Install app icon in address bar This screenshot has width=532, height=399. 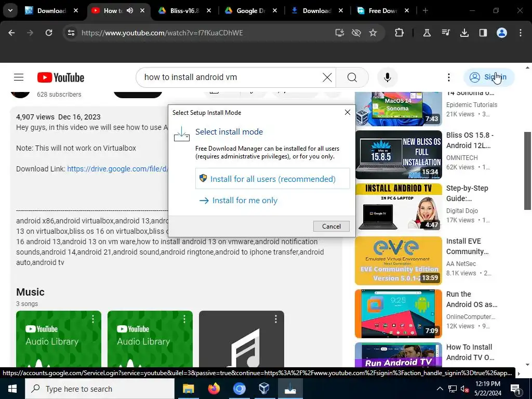coord(340,33)
